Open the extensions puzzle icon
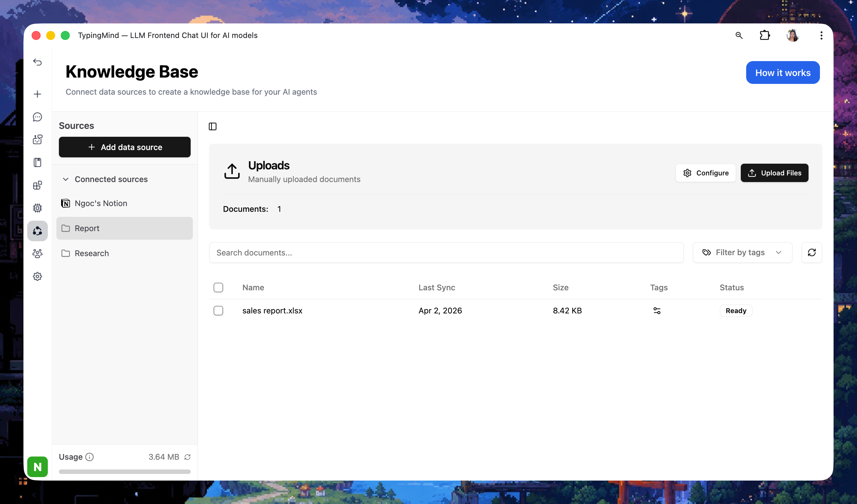Screen dimensions: 857x504 click(765, 35)
